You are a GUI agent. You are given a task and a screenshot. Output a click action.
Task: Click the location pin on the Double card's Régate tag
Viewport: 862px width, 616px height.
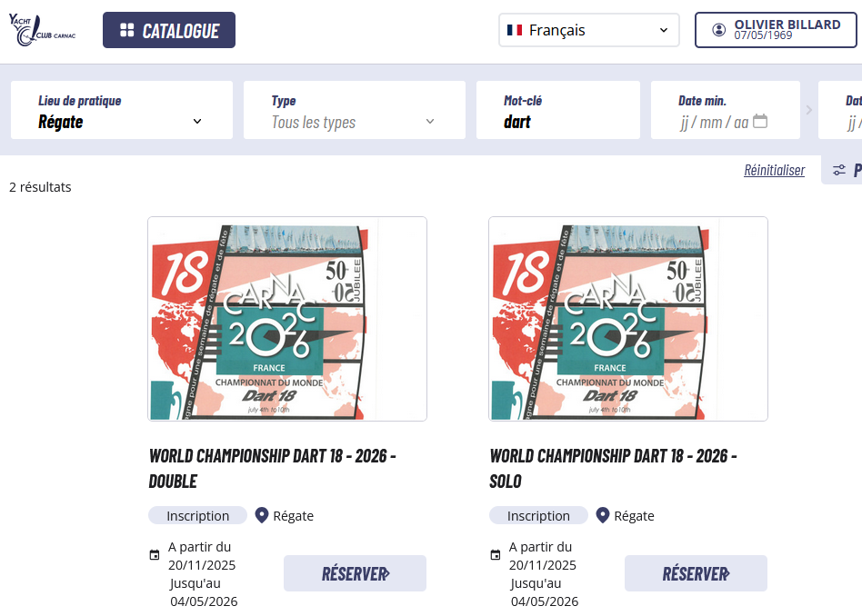tap(262, 515)
